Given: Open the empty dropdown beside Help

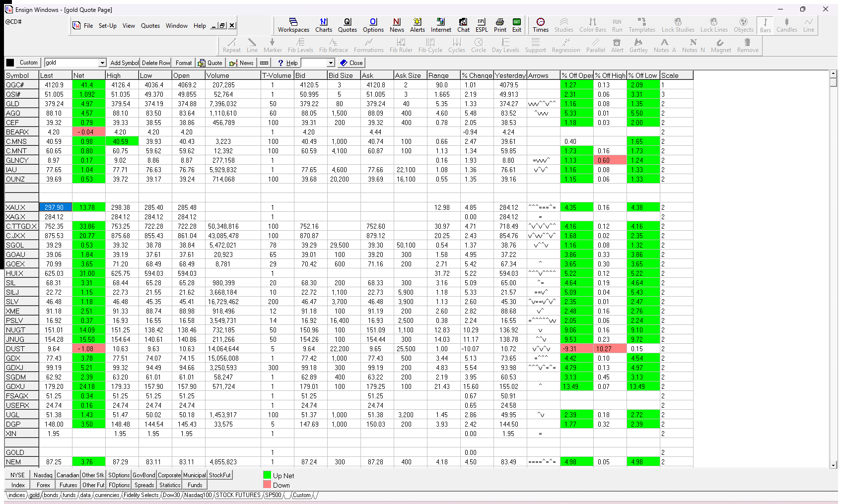Looking at the screenshot, I should (x=331, y=63).
